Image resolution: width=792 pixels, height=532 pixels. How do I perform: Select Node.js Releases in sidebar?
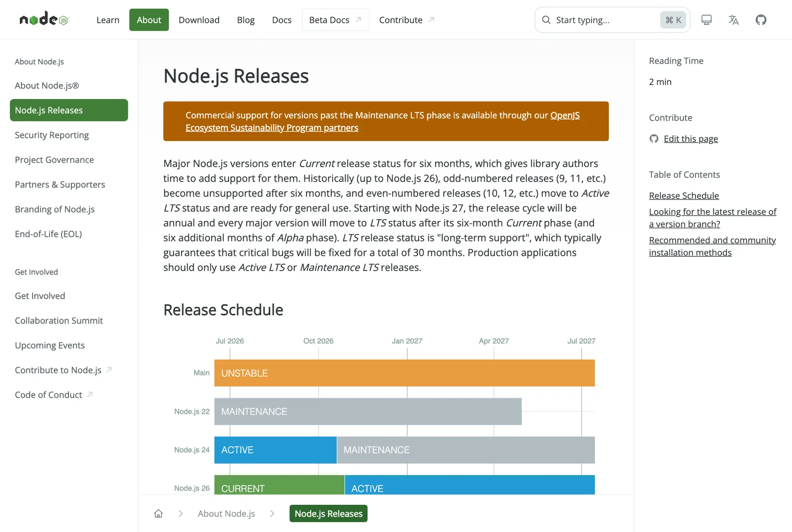pos(69,110)
